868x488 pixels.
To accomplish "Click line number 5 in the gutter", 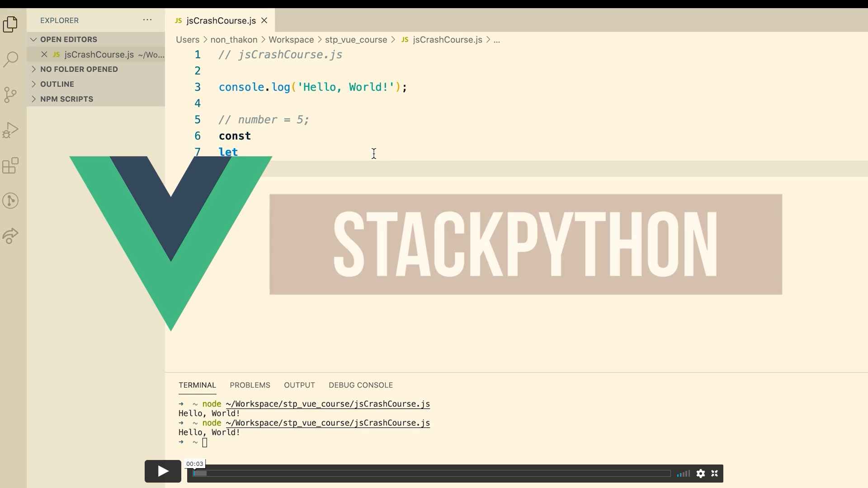I will pos(198,120).
